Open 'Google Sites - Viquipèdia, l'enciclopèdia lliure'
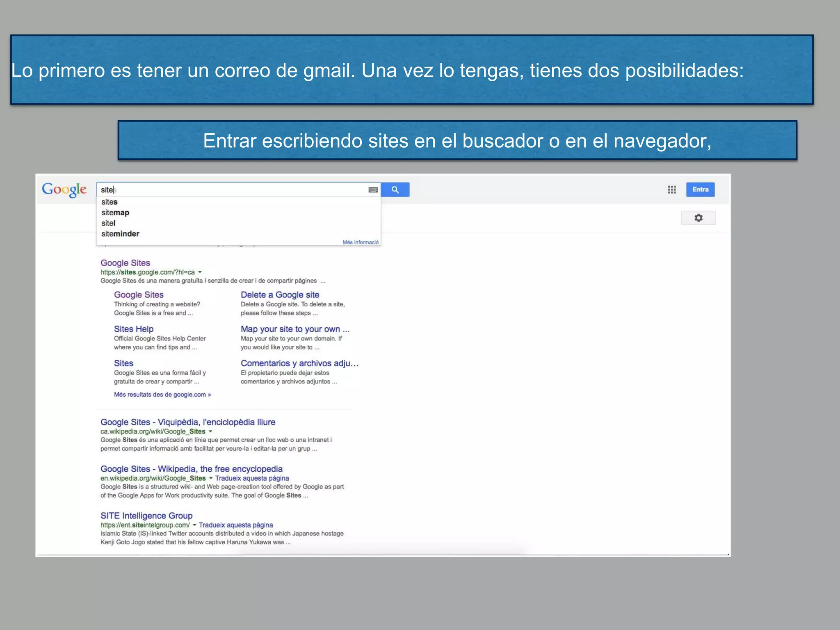Image resolution: width=840 pixels, height=630 pixels. pyautogui.click(x=188, y=422)
